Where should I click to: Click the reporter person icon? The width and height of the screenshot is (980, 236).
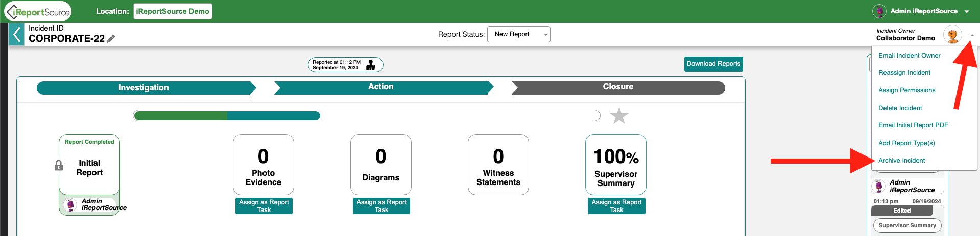point(371,65)
